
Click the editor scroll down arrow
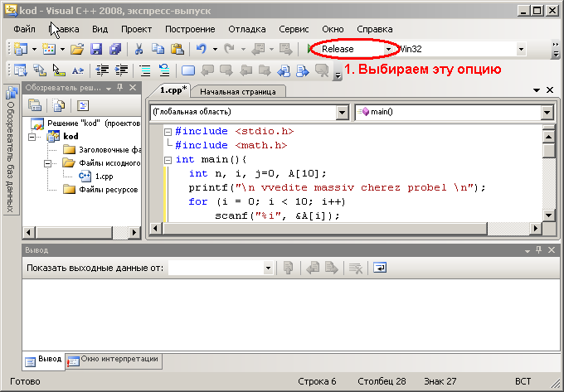pyautogui.click(x=548, y=215)
